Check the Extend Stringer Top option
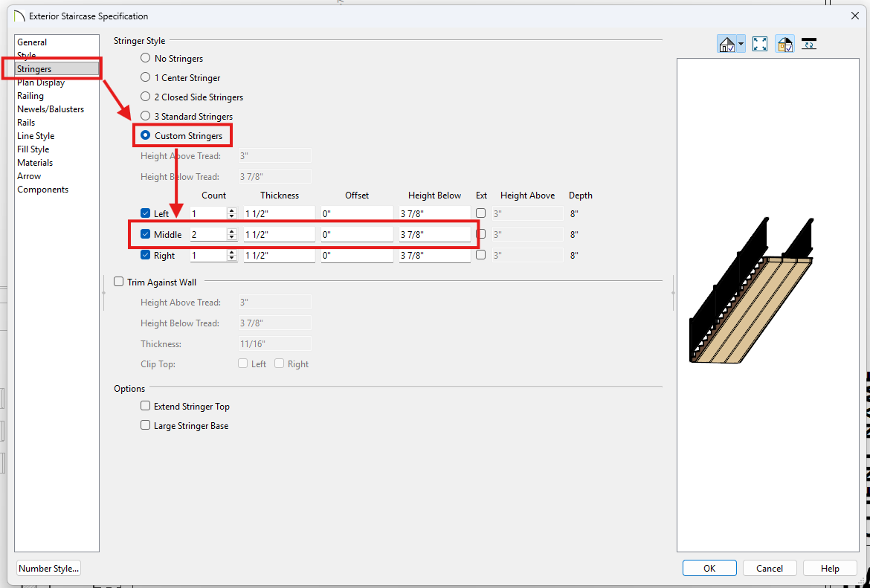 point(146,407)
